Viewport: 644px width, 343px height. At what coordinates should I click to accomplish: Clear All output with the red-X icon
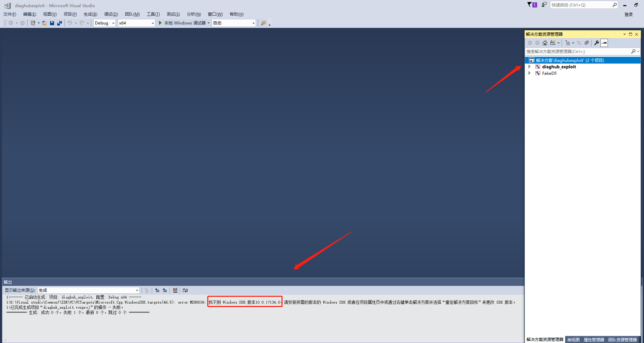tap(175, 290)
